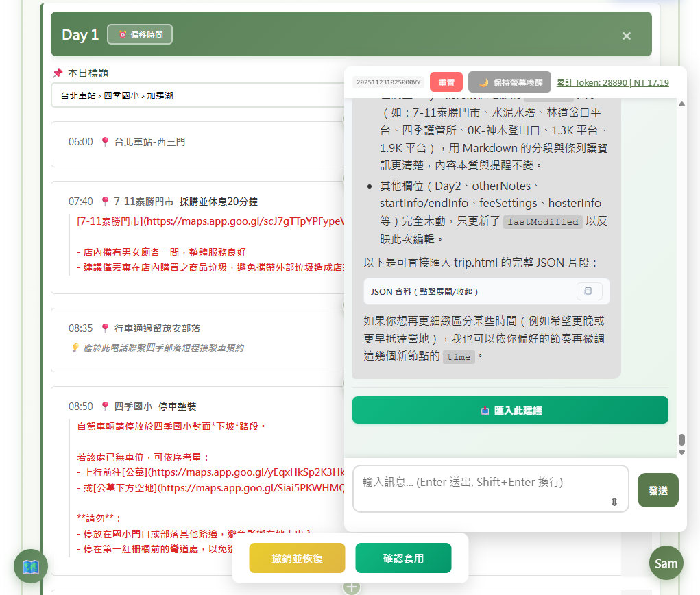Click chat scrollbar up arrow

click(681, 104)
